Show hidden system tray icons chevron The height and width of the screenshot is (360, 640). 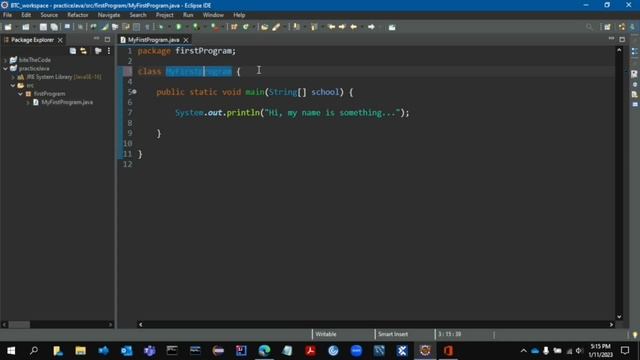pos(524,351)
